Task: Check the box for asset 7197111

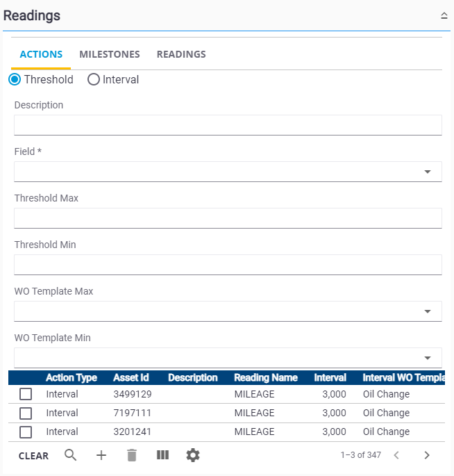Action: (26, 413)
